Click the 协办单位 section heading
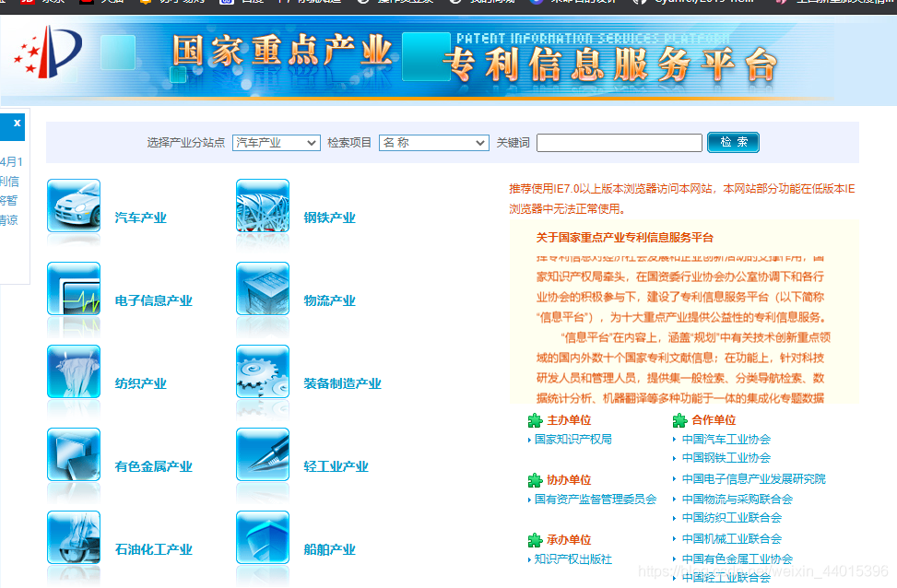This screenshot has height=588, width=897. (x=569, y=480)
